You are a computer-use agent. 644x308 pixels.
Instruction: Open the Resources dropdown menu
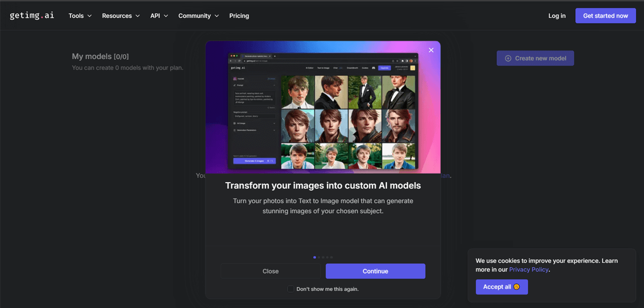121,16
